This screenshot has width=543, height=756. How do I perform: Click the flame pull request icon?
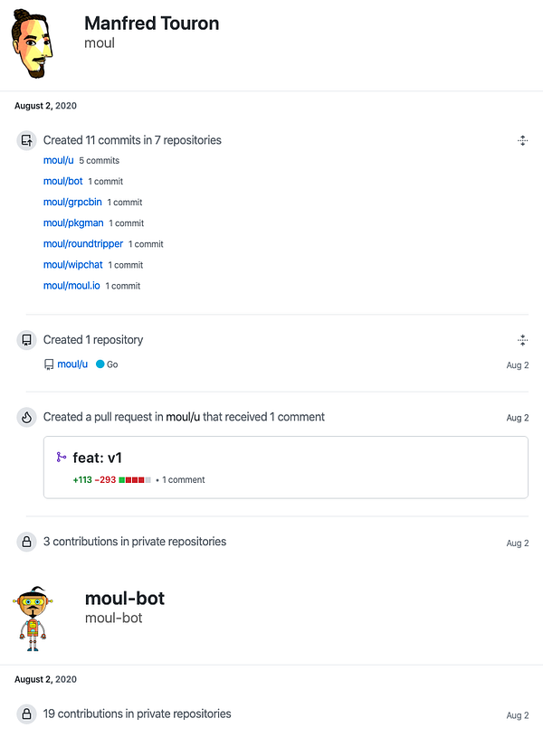click(27, 417)
